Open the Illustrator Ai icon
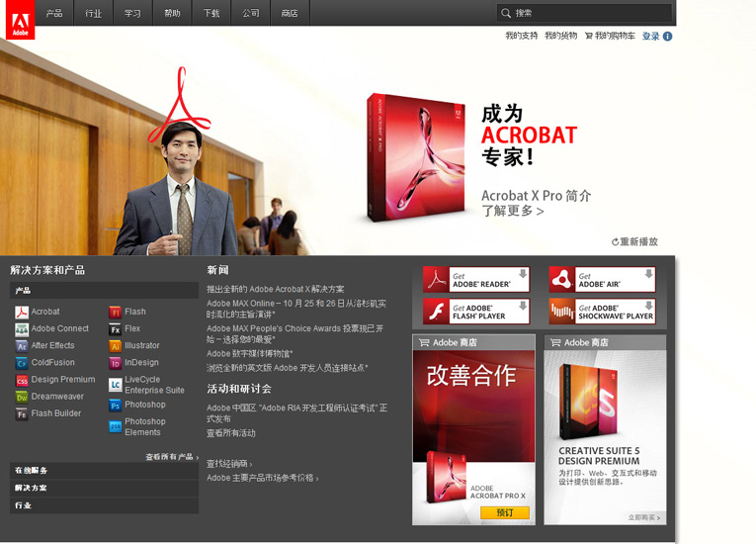The image size is (756, 544). point(116,346)
